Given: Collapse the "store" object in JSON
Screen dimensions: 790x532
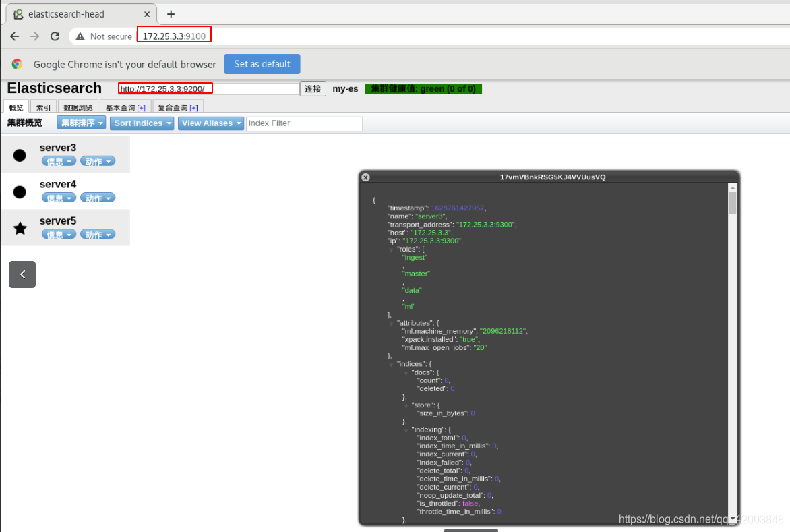Looking at the screenshot, I should point(406,405).
